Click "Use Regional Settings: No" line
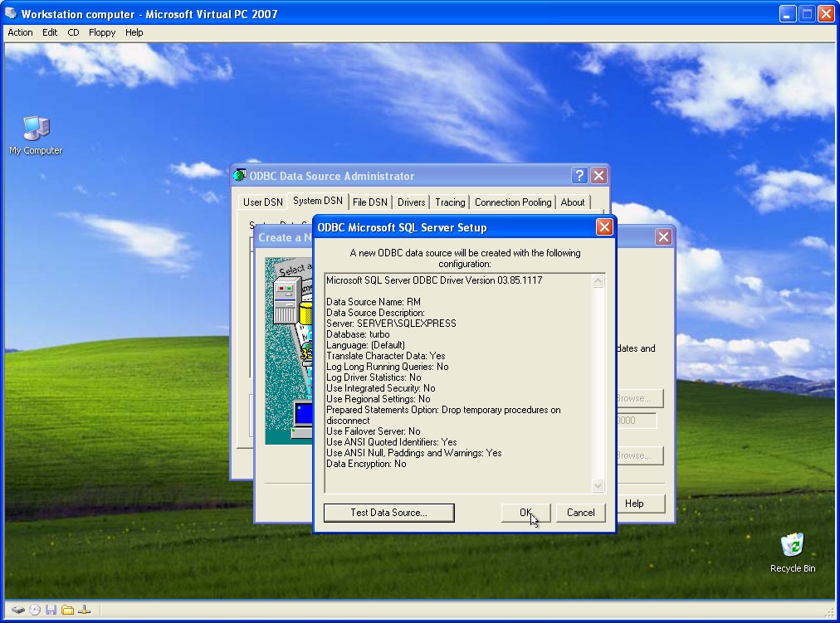Viewport: 840px width, 623px height. click(378, 399)
